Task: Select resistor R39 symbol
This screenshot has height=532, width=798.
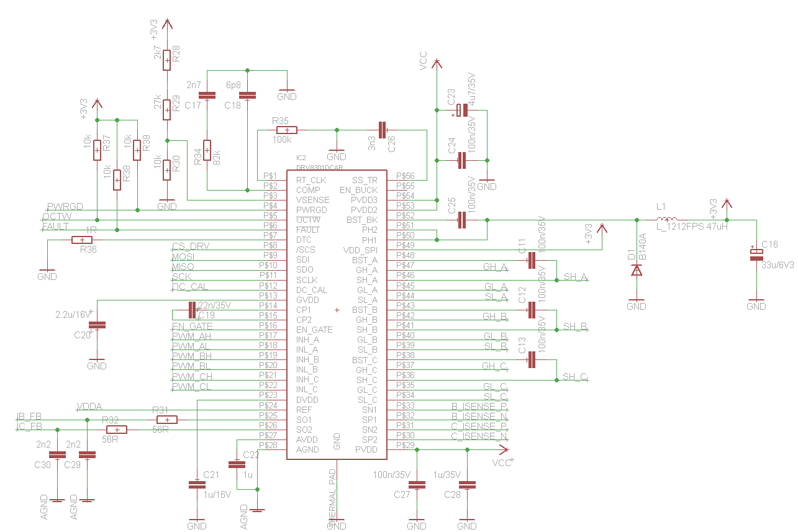Action: pos(137,150)
